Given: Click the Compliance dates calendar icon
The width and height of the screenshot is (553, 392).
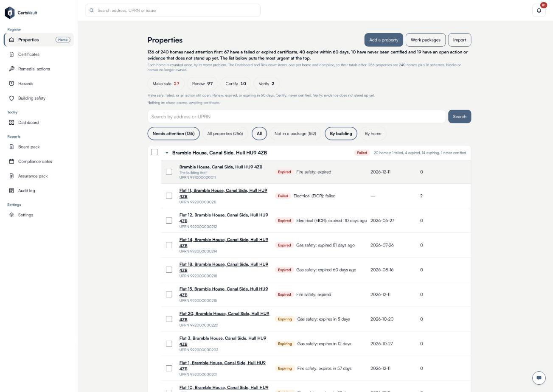Looking at the screenshot, I should 11,161.
